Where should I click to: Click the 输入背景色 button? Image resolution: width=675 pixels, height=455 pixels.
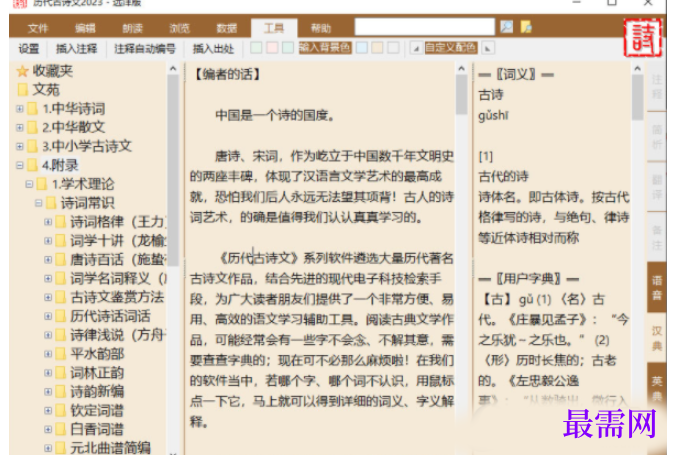click(325, 48)
